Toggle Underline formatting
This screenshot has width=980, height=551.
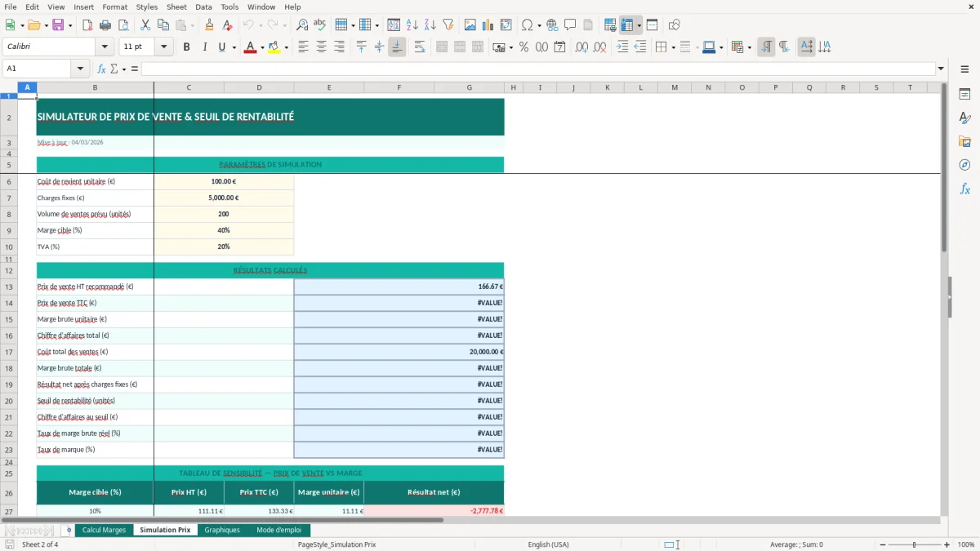coord(221,47)
